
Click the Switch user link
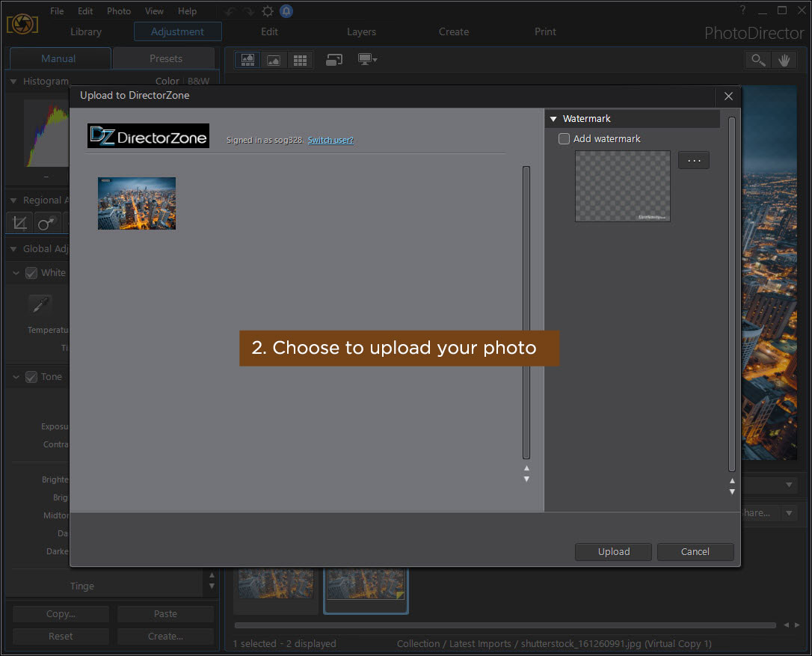click(x=330, y=140)
